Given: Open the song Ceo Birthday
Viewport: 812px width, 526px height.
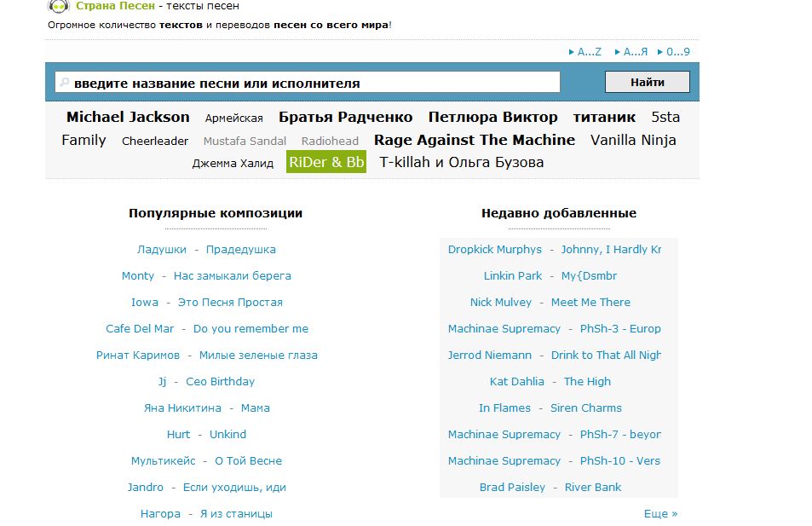Looking at the screenshot, I should 220,381.
